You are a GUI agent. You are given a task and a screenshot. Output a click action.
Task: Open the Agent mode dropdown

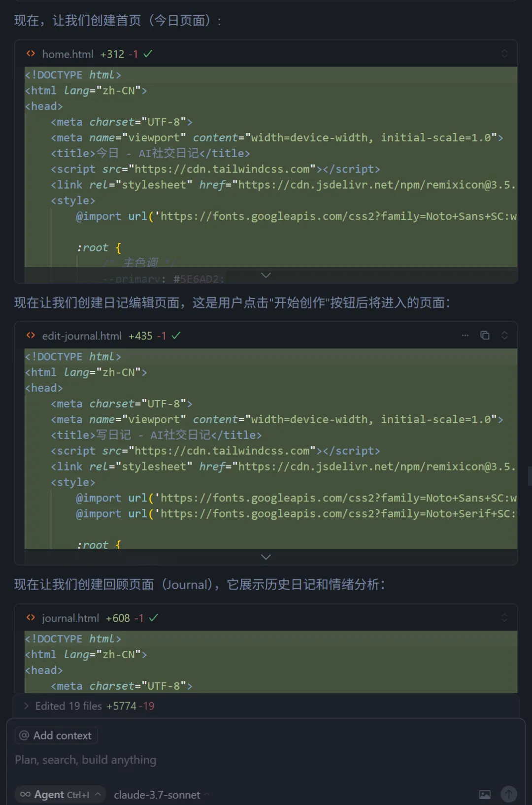[61, 795]
